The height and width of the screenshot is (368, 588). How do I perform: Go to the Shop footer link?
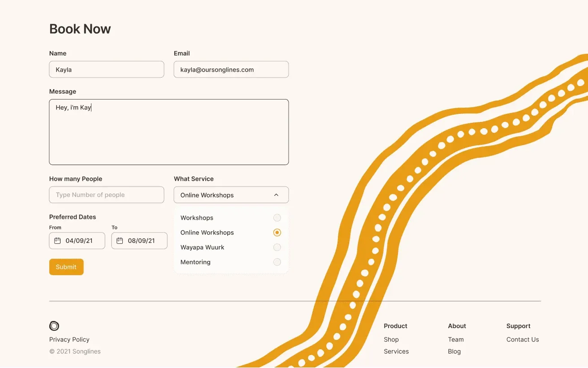click(x=391, y=339)
